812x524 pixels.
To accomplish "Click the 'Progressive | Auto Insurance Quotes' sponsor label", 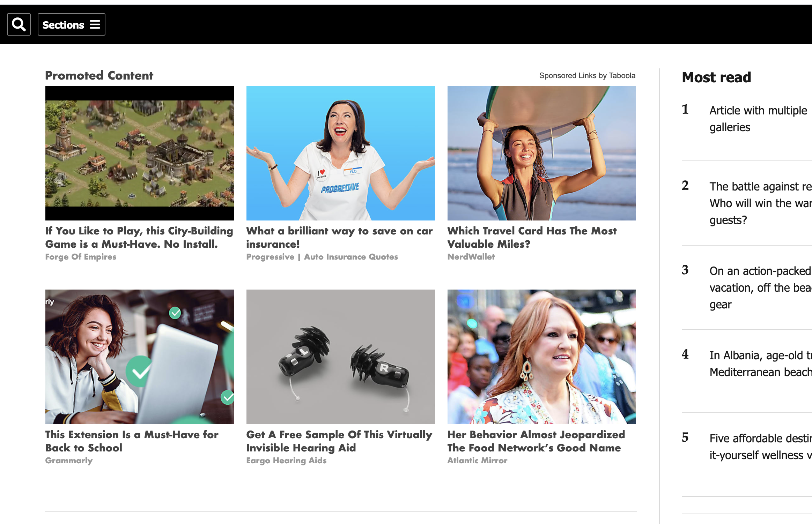I will pyautogui.click(x=322, y=257).
